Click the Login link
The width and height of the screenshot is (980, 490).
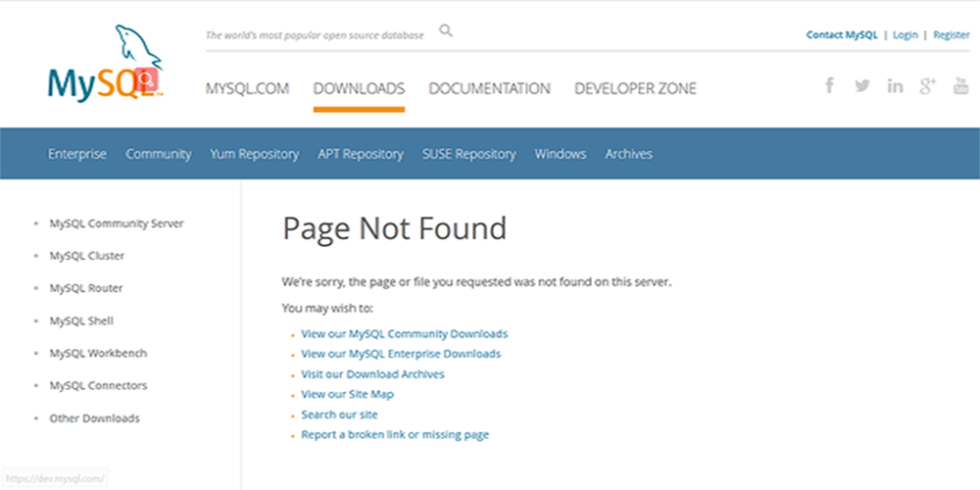tap(905, 35)
